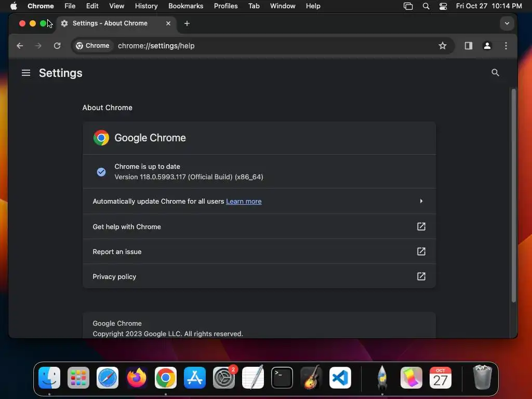The image size is (532, 399).
Task: Open Finder from the Dock
Action: (x=49, y=378)
